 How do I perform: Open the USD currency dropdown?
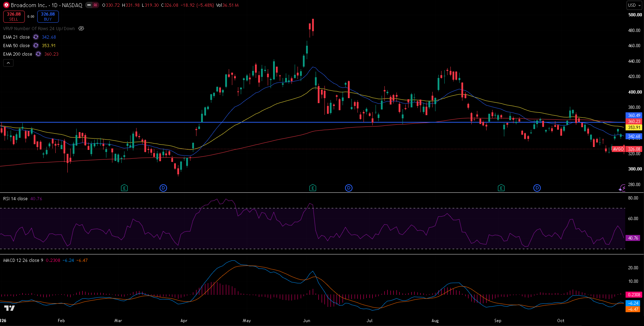tap(634, 5)
